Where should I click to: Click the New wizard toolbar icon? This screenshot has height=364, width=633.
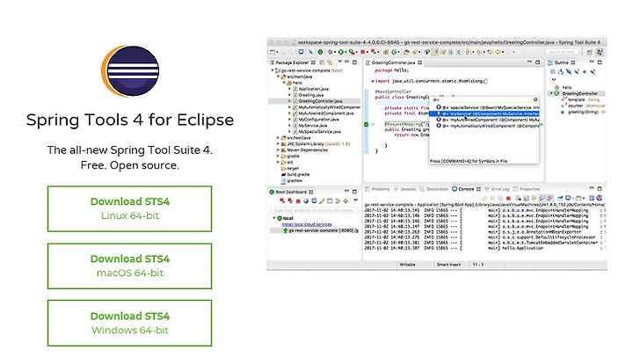click(x=273, y=52)
